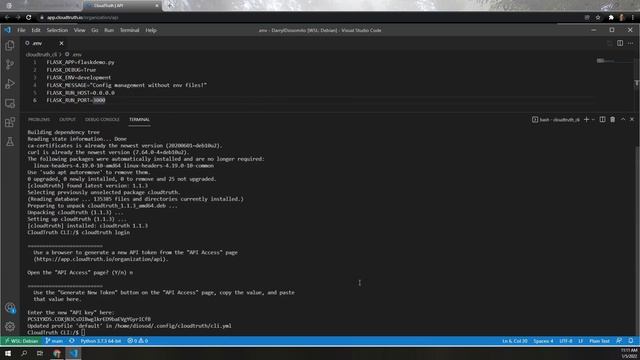Click the FLASK_APP=flaskdemo.py line
The image size is (640, 360).
(x=80, y=62)
